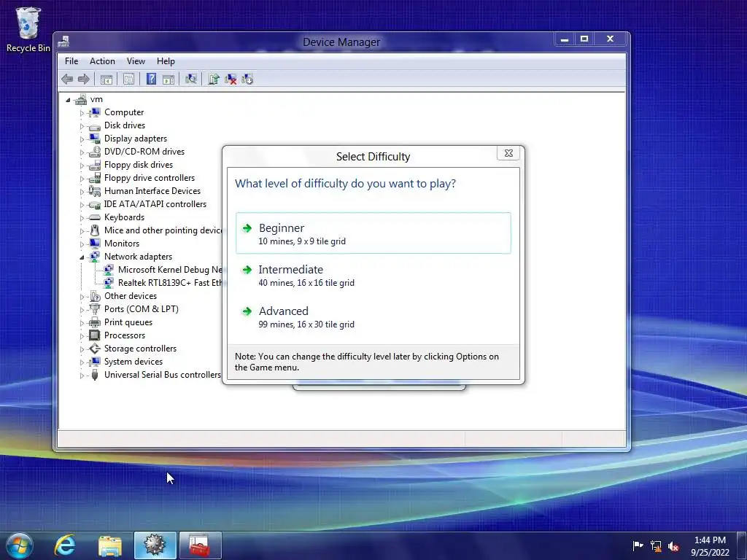Click the network icon in system tray
747x560 pixels.
pos(656,545)
